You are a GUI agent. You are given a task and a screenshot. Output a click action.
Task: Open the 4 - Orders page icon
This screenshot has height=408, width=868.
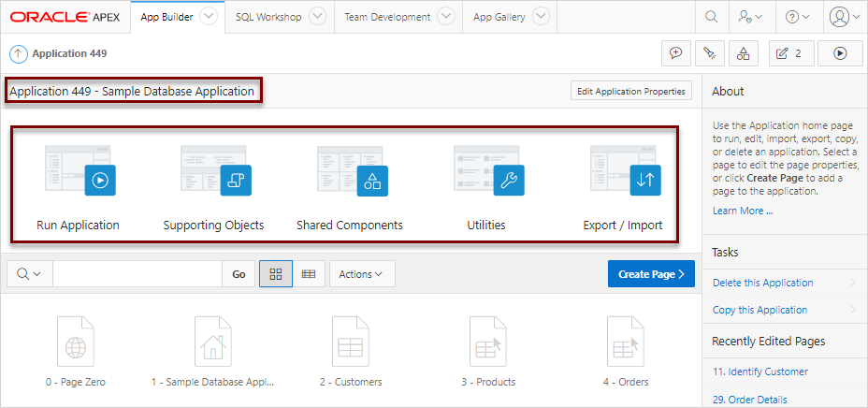tap(626, 341)
